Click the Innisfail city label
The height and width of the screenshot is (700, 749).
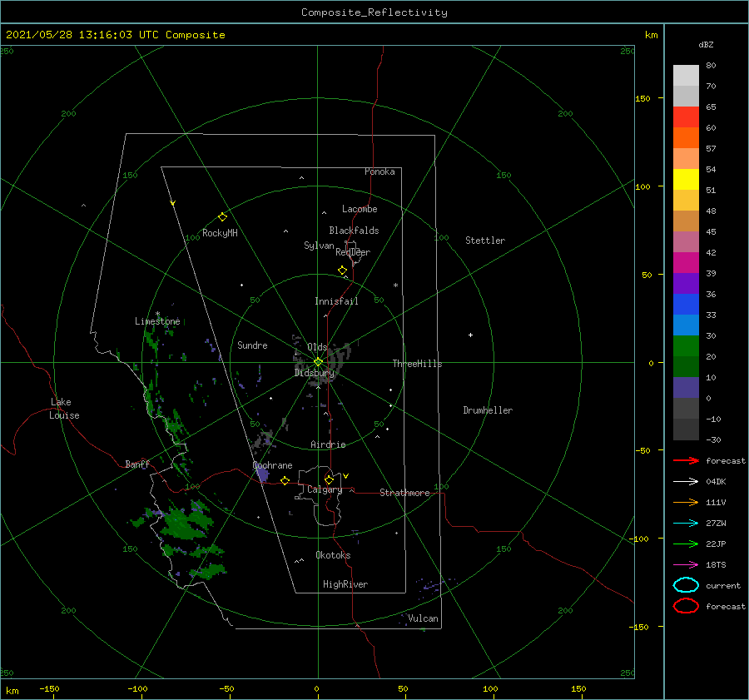tap(336, 301)
